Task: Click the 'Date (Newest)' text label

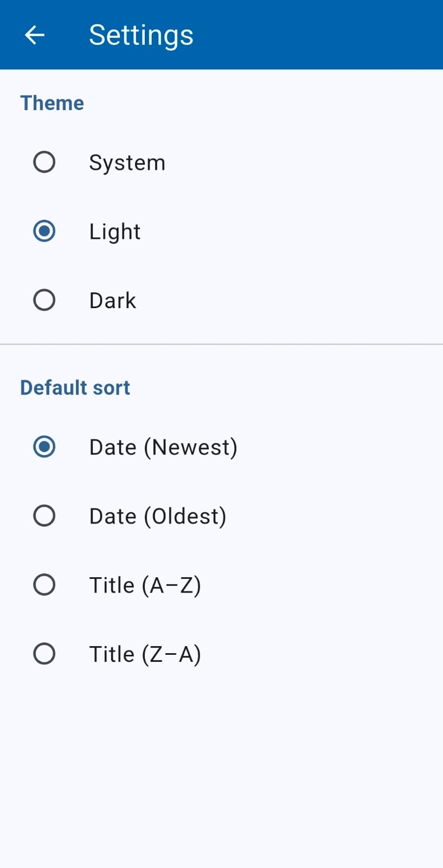Action: pos(163,448)
